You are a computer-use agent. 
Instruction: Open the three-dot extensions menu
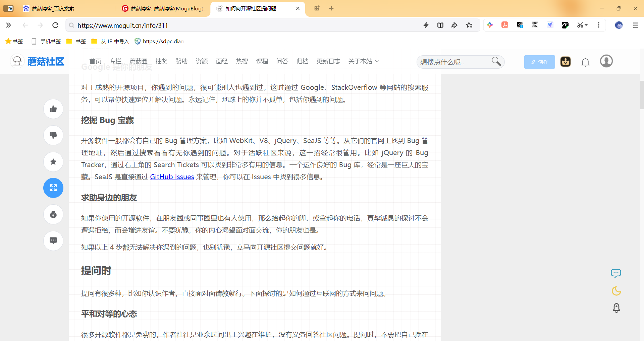pyautogui.click(x=599, y=25)
